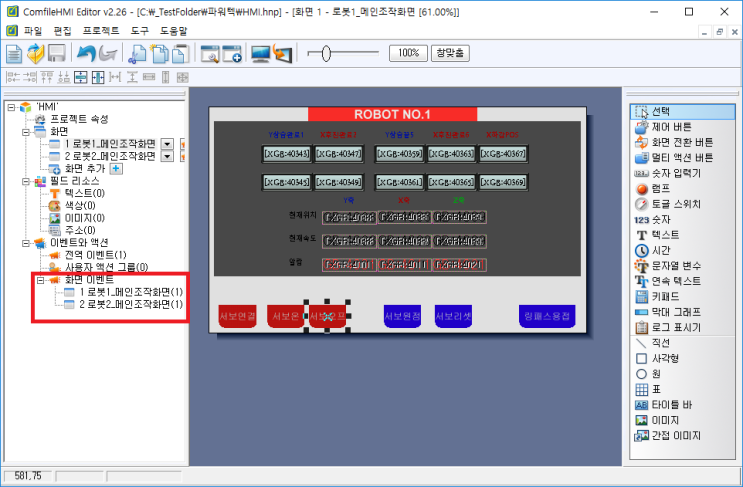743x487 pixels.
Task: Click the 100% zoom button
Action: point(408,53)
